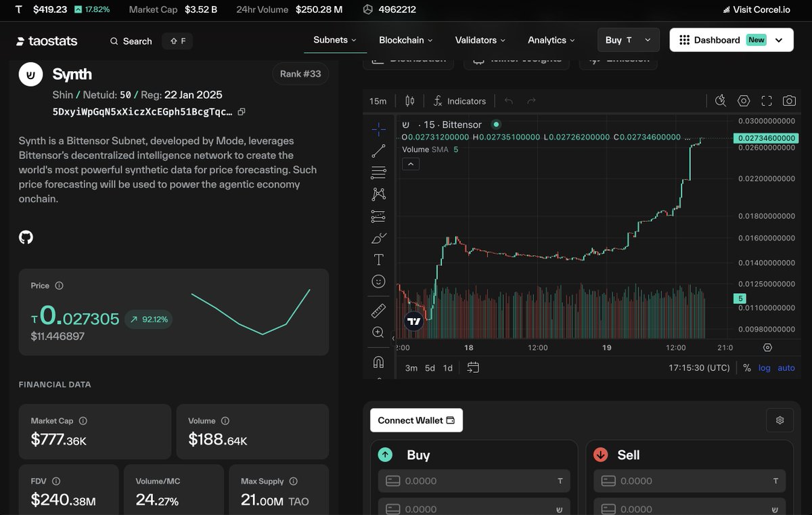Open the quick search lightning icon
The image size is (812, 515).
[x=721, y=101]
